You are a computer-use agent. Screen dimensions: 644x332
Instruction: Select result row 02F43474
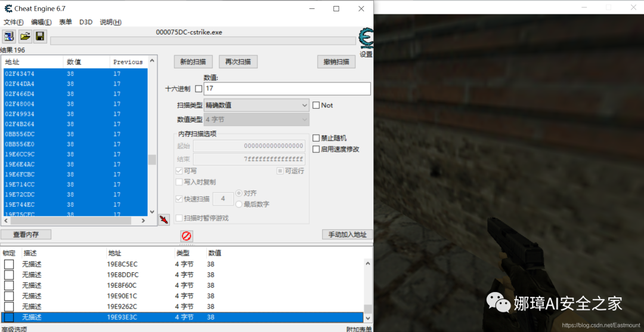coord(75,73)
